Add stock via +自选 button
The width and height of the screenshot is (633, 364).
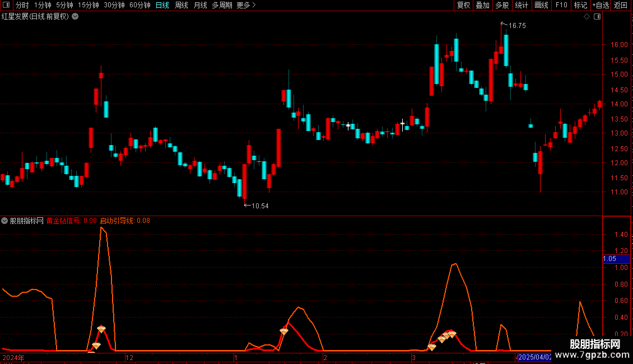pyautogui.click(x=601, y=5)
